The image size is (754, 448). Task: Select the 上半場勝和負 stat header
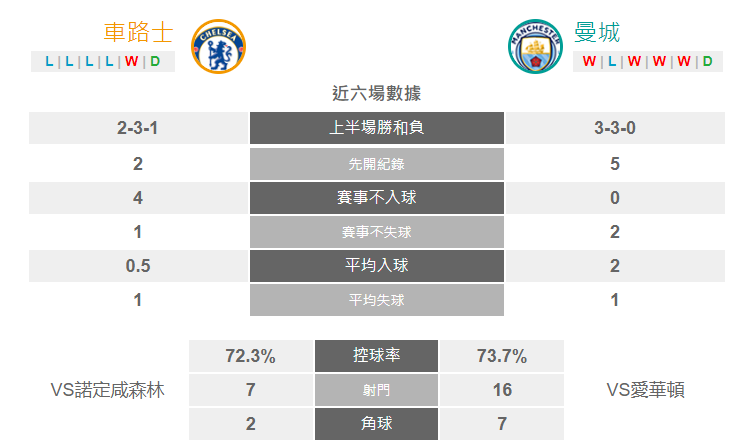click(377, 128)
